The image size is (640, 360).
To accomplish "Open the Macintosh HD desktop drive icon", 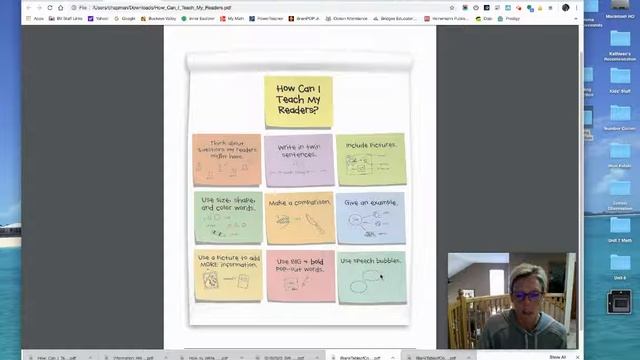I will click(x=620, y=9).
